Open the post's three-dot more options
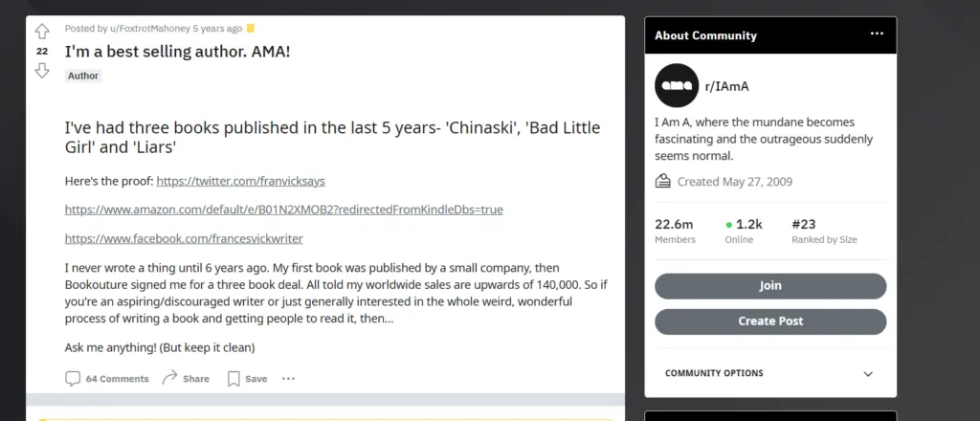 click(288, 379)
